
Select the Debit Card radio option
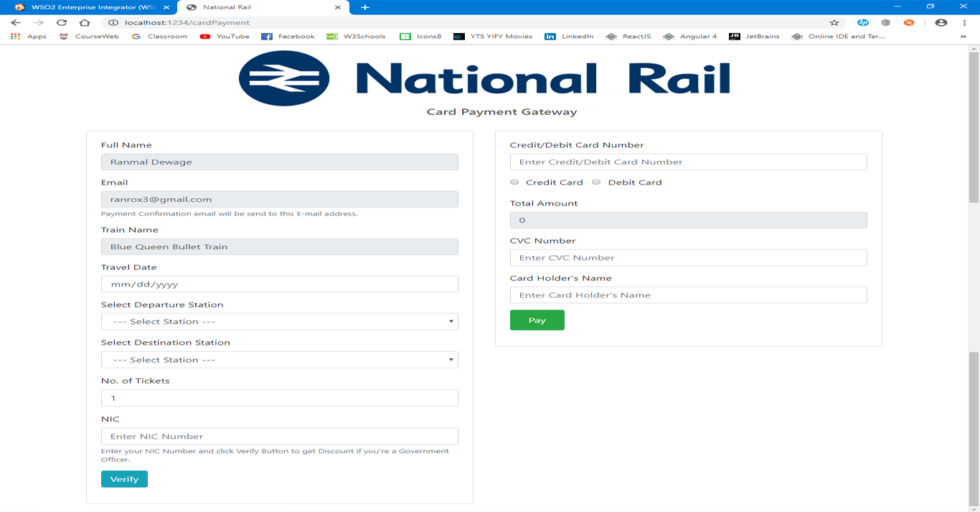596,182
